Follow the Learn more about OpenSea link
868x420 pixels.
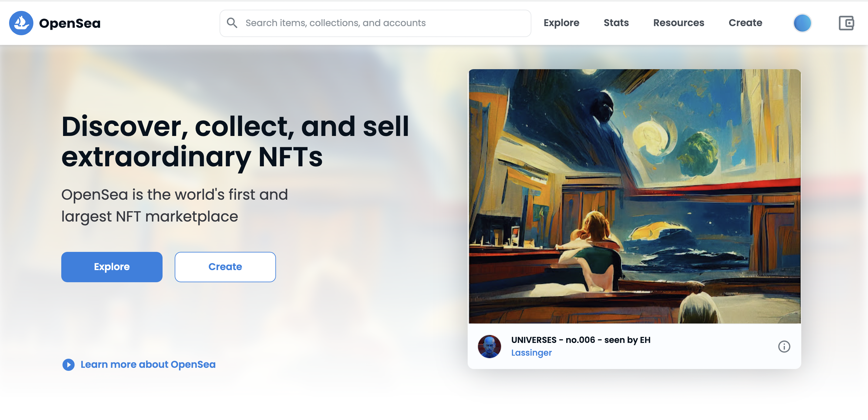coord(148,364)
